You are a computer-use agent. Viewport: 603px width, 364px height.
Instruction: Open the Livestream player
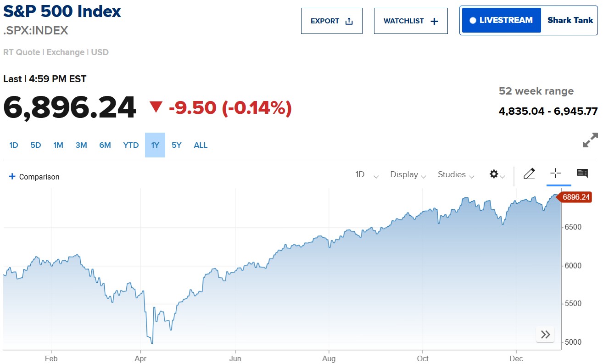501,20
